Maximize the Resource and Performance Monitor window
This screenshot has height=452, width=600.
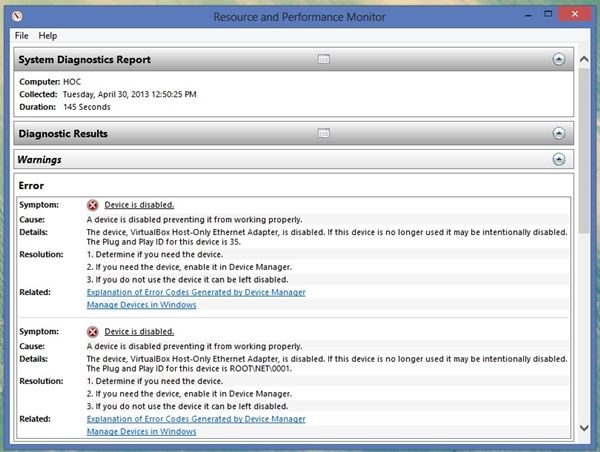(548, 14)
